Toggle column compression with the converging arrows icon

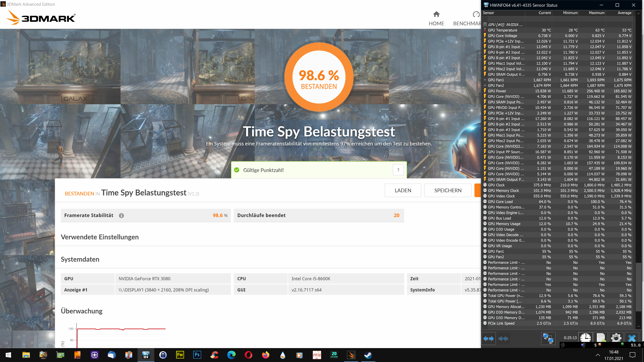[x=503, y=339]
